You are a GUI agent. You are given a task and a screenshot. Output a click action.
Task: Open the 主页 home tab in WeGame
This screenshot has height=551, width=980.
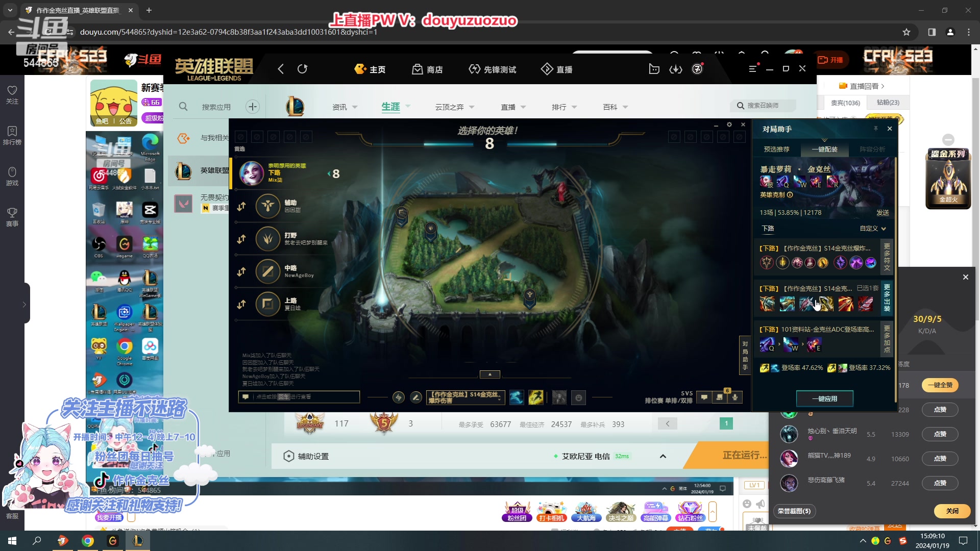click(x=370, y=69)
